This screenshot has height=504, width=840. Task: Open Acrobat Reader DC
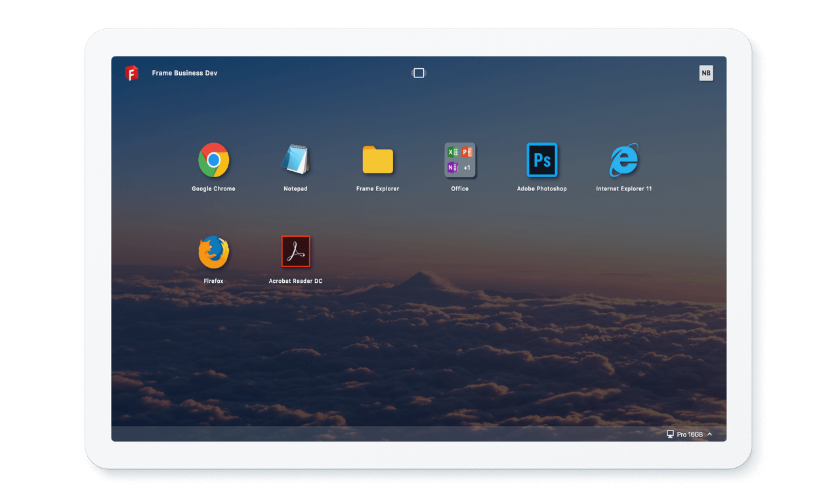click(x=295, y=251)
